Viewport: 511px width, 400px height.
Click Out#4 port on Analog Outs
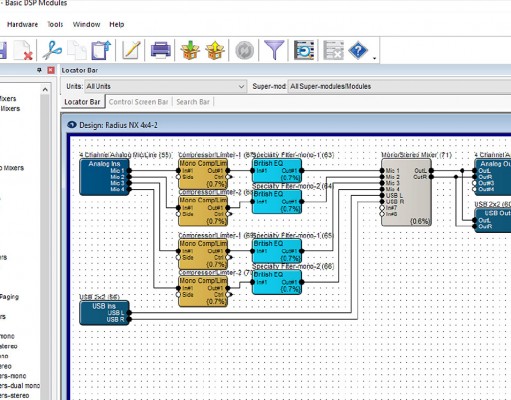[475, 189]
